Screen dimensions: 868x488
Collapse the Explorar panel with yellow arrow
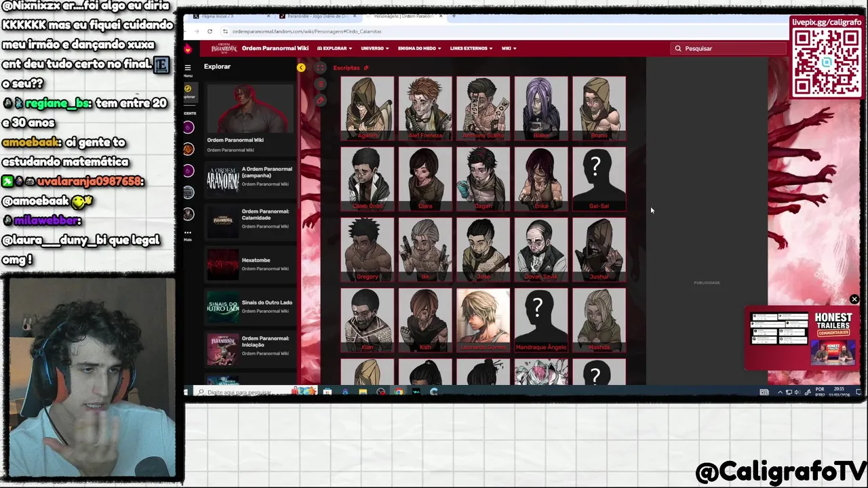(301, 68)
